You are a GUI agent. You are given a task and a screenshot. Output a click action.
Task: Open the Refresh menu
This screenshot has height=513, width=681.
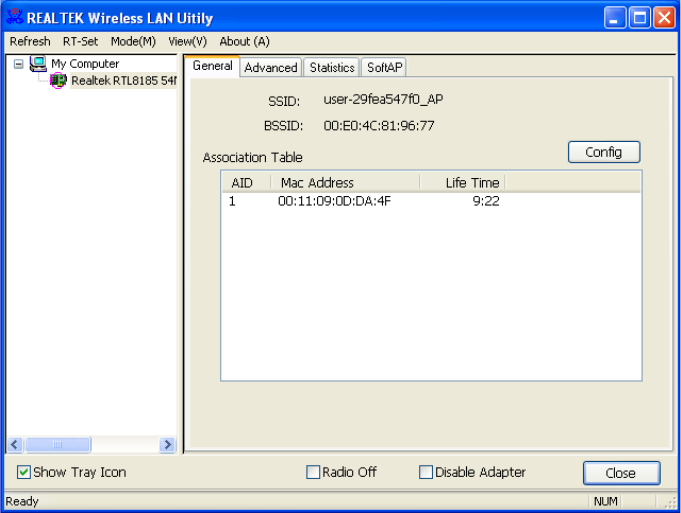(30, 41)
